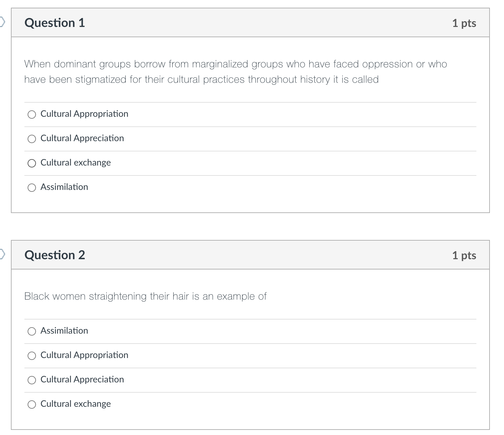Click the Cultural Appropriation label text in Question 1
Viewport: 504px width, 435px height.
84,114
